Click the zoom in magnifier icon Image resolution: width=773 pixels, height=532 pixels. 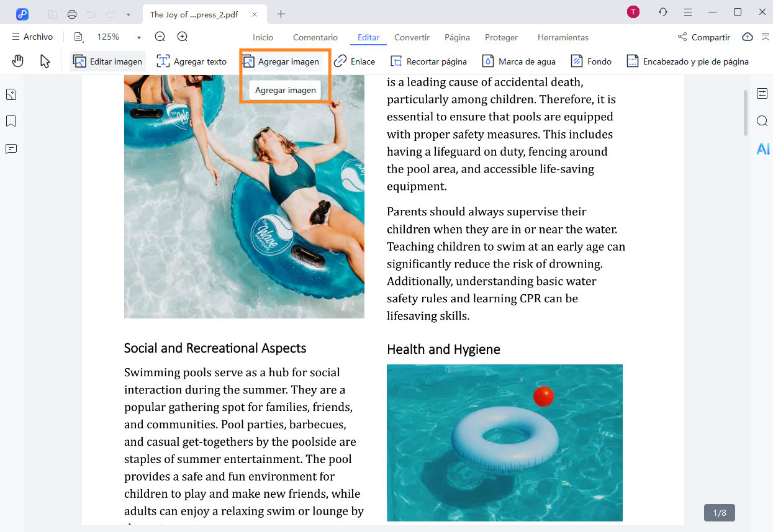(x=183, y=37)
